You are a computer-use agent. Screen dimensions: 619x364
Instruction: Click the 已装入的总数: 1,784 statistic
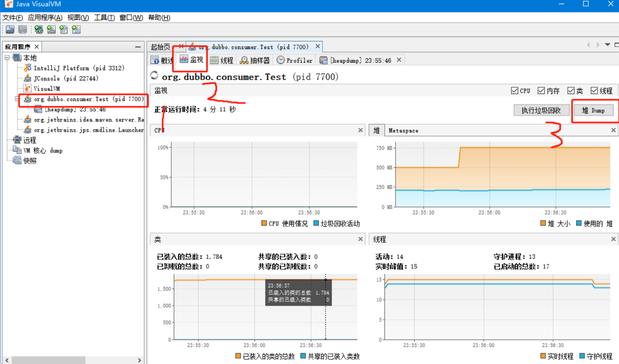click(189, 257)
